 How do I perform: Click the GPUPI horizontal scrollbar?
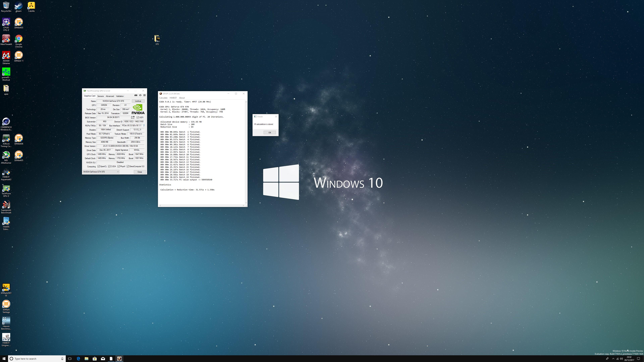(x=201, y=205)
